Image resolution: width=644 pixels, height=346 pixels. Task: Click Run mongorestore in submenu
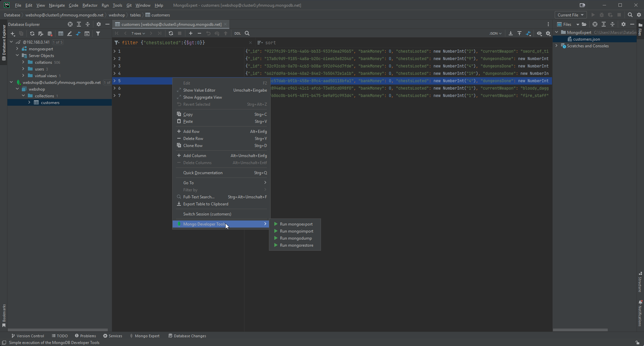pyautogui.click(x=295, y=245)
